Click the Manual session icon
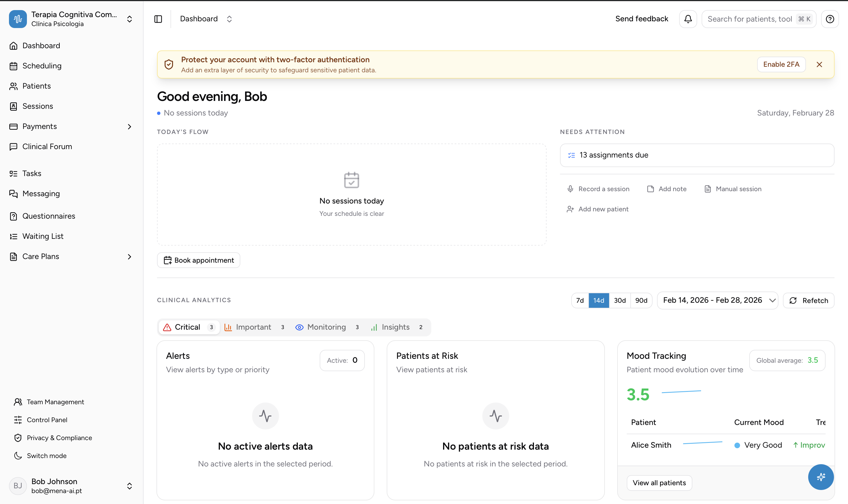The width and height of the screenshot is (848, 504). click(x=708, y=189)
